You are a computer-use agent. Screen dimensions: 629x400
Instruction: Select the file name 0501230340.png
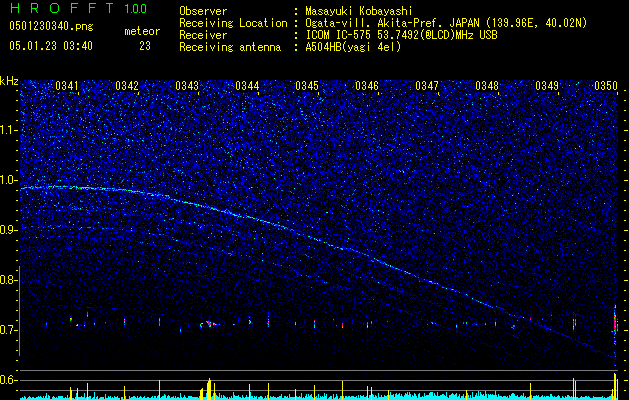click(51, 27)
